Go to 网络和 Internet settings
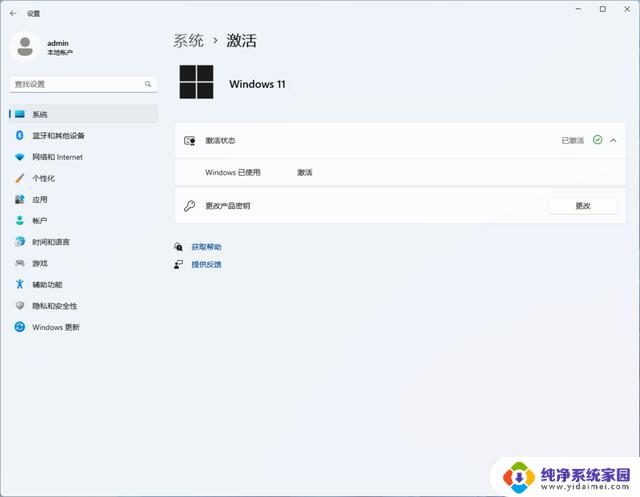The width and height of the screenshot is (640, 497). pyautogui.click(x=83, y=157)
